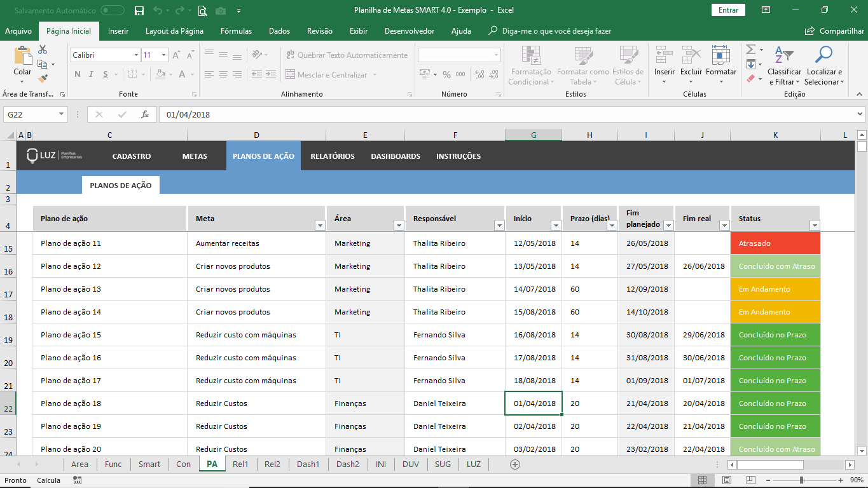Open the Status column filter dropdown
This screenshot has height=488, width=868.
coord(814,225)
